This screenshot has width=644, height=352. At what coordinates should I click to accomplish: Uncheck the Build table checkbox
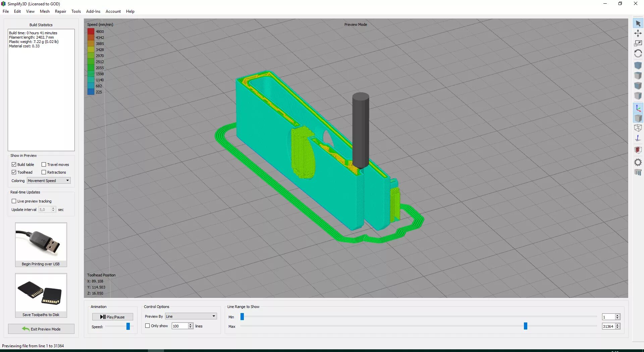[x=14, y=164]
